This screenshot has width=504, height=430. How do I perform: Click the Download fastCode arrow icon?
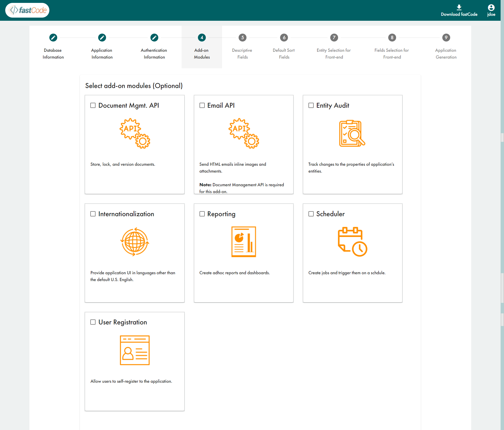tap(459, 7)
